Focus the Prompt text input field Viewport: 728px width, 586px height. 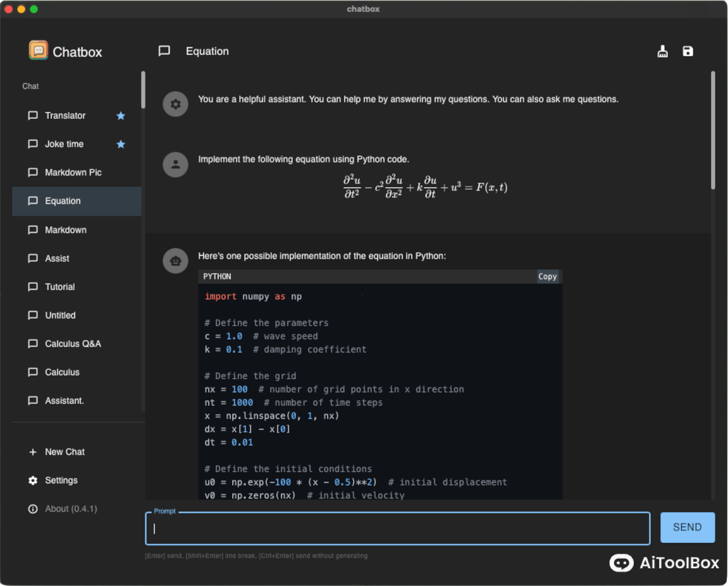tap(397, 528)
